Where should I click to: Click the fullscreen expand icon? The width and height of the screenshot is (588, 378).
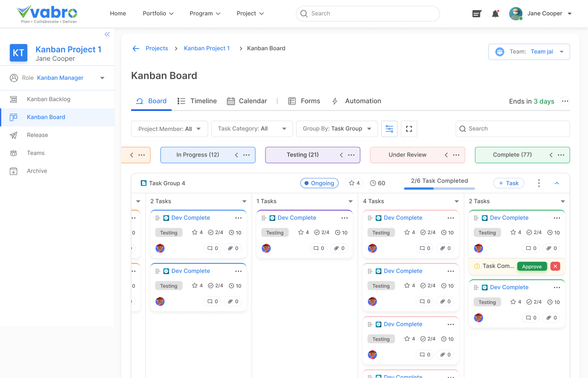[x=409, y=129]
